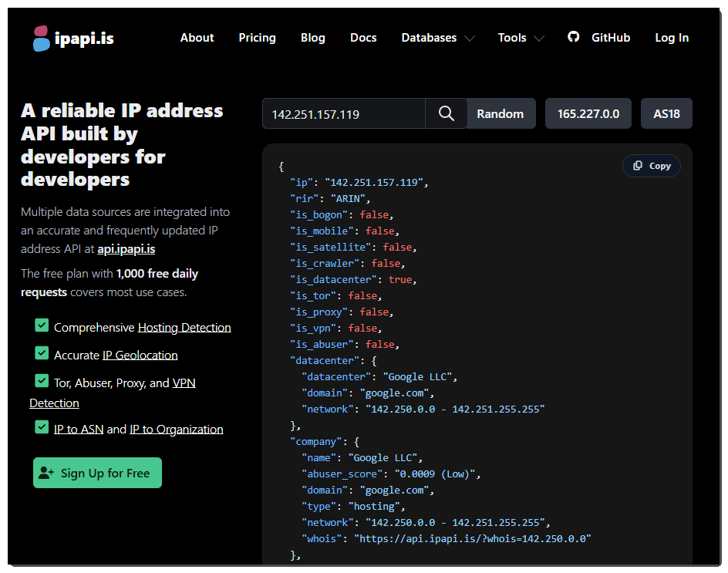Click the checkmark beside Comprehensive Hosting Detection
This screenshot has height=573, width=728.
tap(42, 325)
